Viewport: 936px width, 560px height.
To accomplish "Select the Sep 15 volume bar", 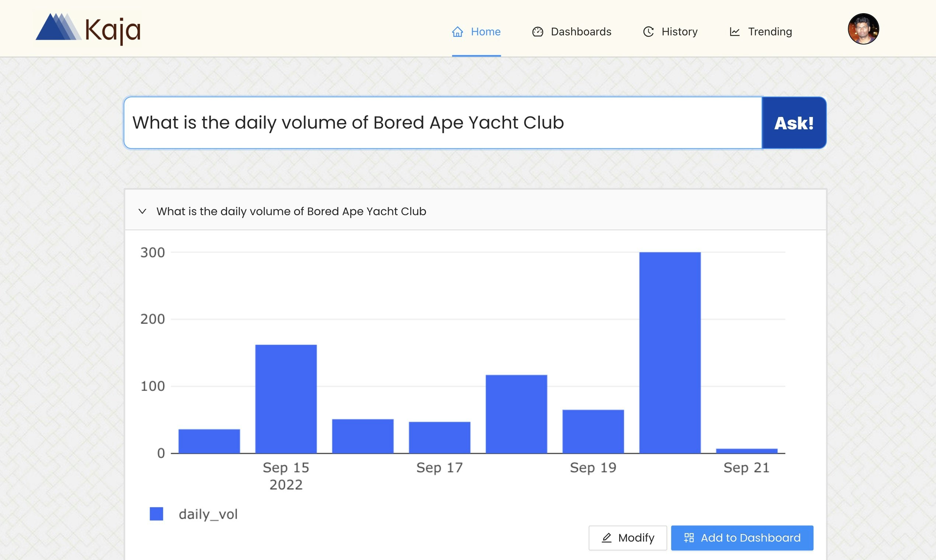I will click(x=286, y=399).
